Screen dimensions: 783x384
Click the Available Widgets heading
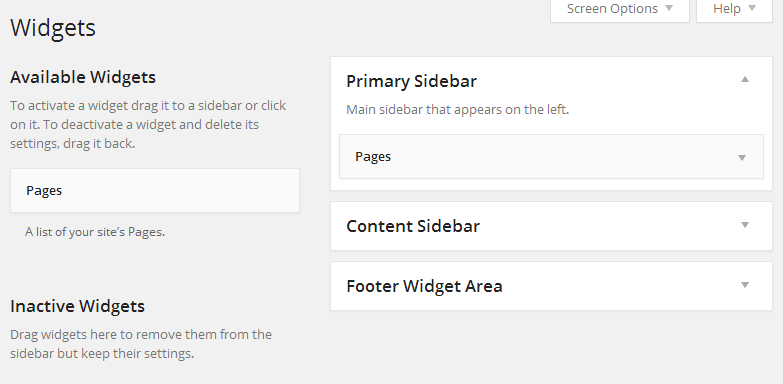(83, 77)
